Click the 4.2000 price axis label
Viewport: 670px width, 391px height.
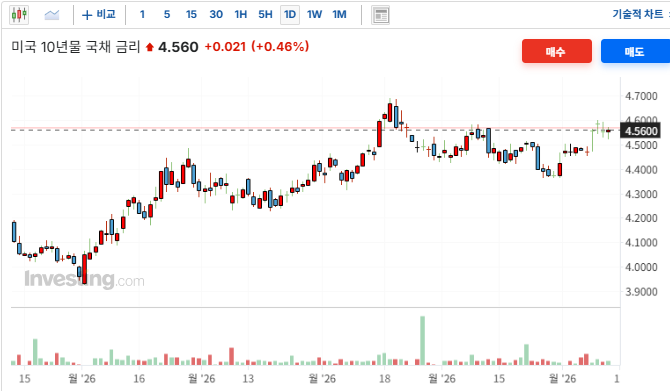coord(641,218)
